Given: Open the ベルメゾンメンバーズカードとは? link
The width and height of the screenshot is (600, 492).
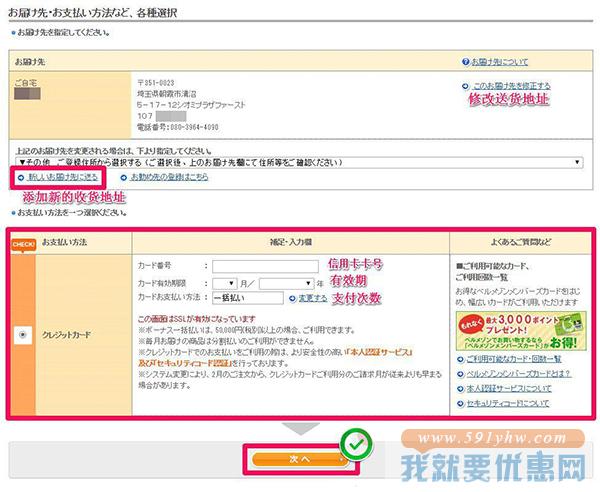Looking at the screenshot, I should [520, 373].
